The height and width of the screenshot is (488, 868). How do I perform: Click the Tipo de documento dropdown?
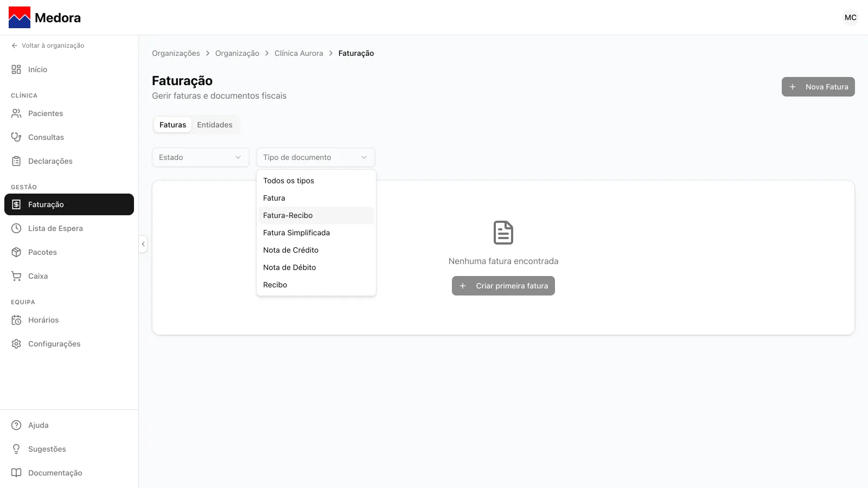pyautogui.click(x=316, y=157)
